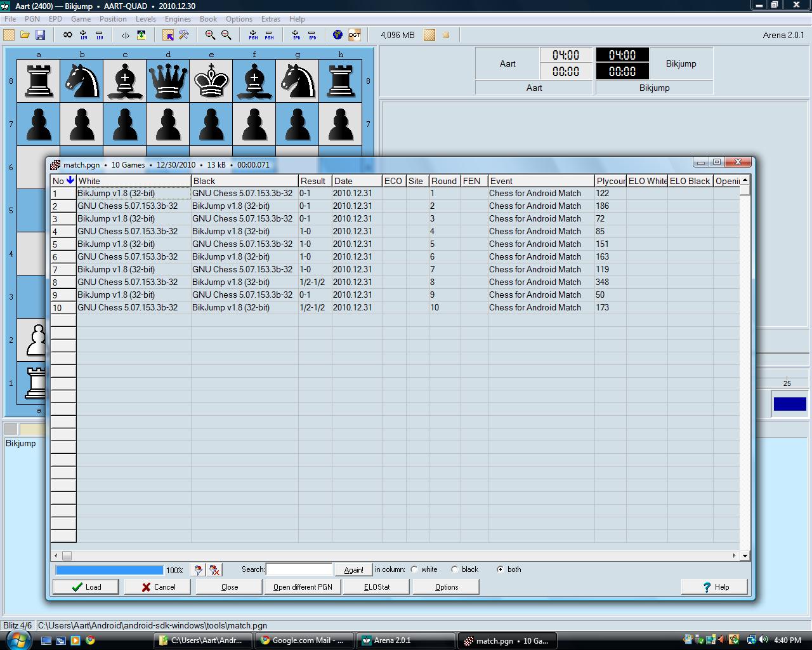Select the 'both' column radio button

(x=501, y=569)
